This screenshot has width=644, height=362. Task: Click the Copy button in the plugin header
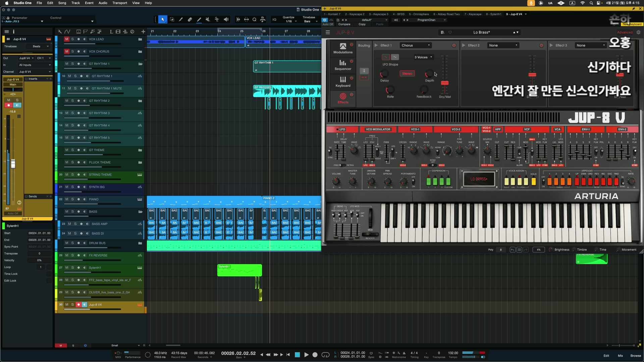coord(362,24)
